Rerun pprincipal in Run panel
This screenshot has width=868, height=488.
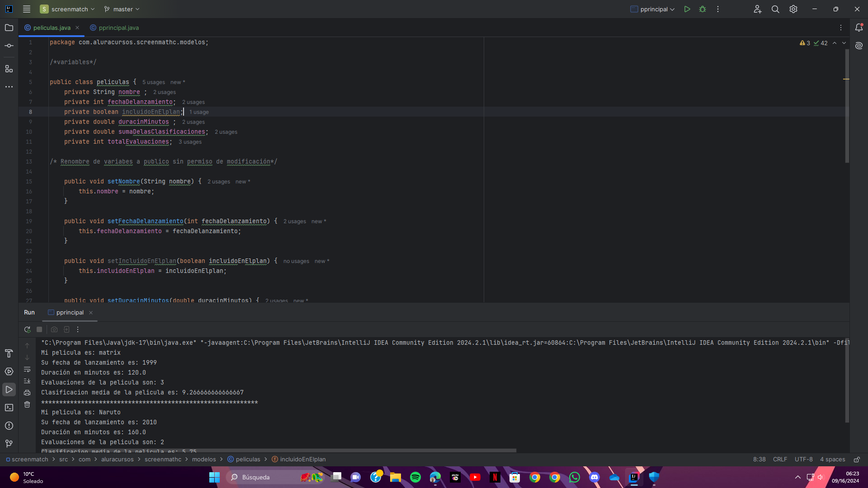(x=27, y=329)
